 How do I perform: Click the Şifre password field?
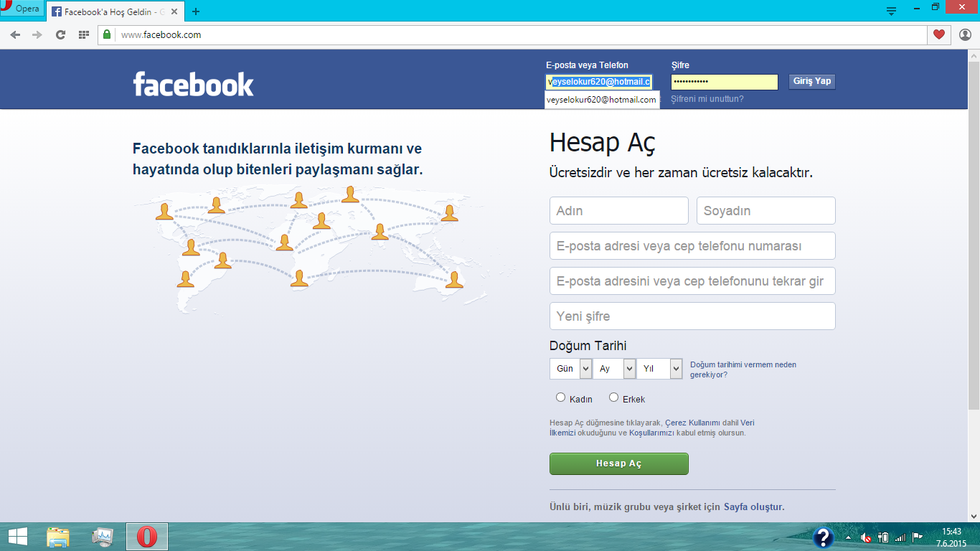coord(724,82)
